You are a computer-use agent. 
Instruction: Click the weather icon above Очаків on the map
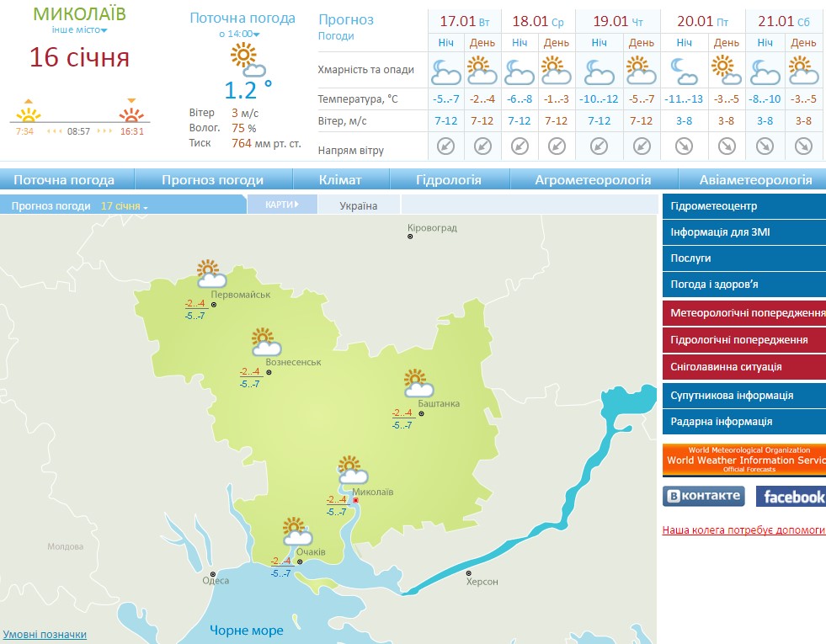tap(296, 531)
